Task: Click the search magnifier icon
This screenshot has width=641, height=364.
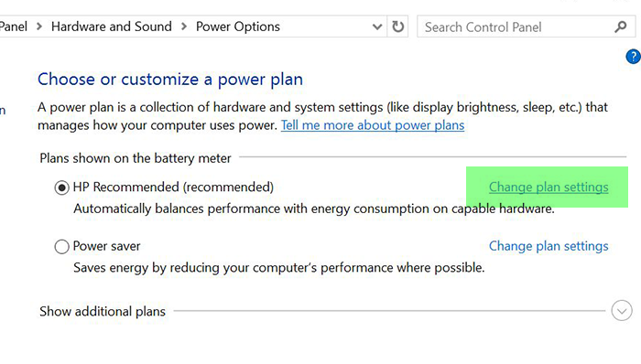Action: point(621,27)
